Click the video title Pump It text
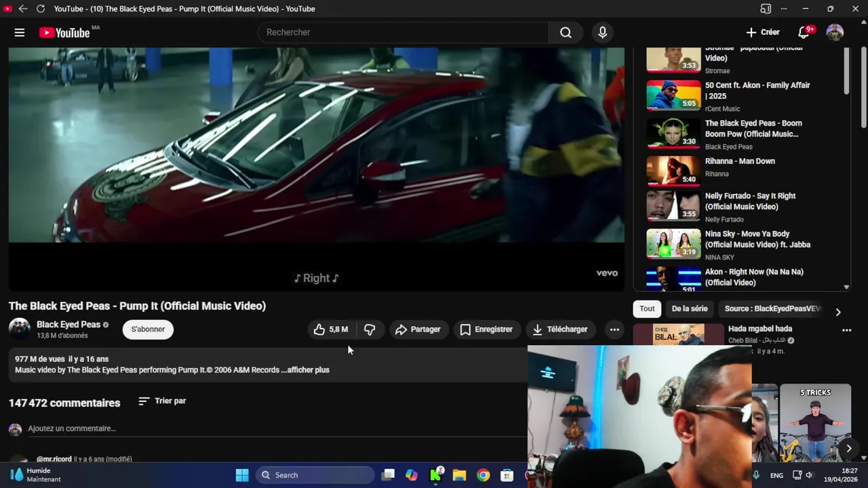This screenshot has width=868, height=488. (137, 306)
